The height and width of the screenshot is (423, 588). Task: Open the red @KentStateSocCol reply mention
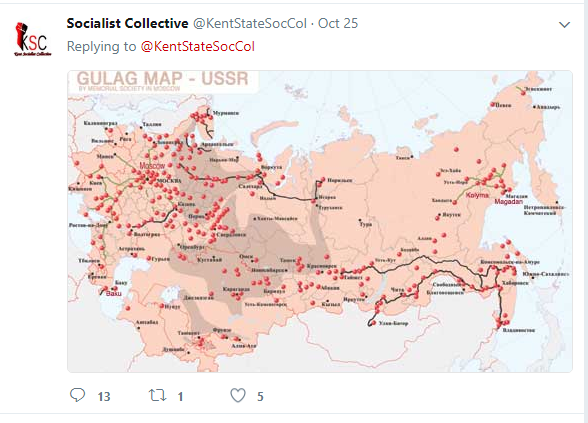(198, 46)
